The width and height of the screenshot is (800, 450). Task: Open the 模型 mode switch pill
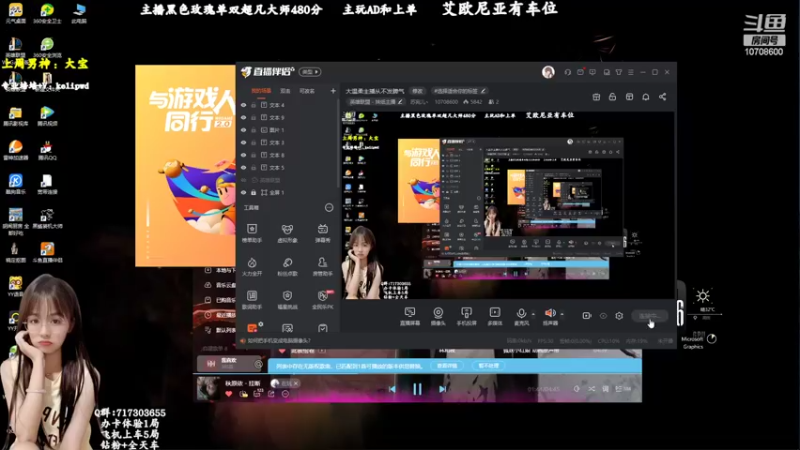coord(310,72)
